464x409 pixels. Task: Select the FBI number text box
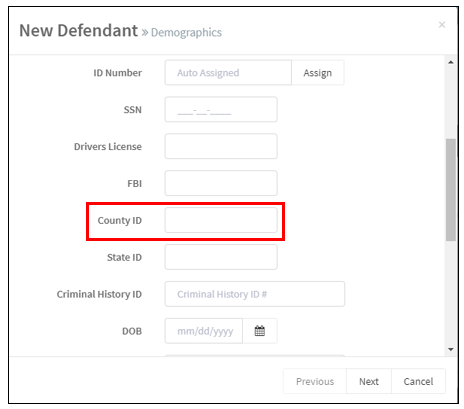tap(221, 183)
